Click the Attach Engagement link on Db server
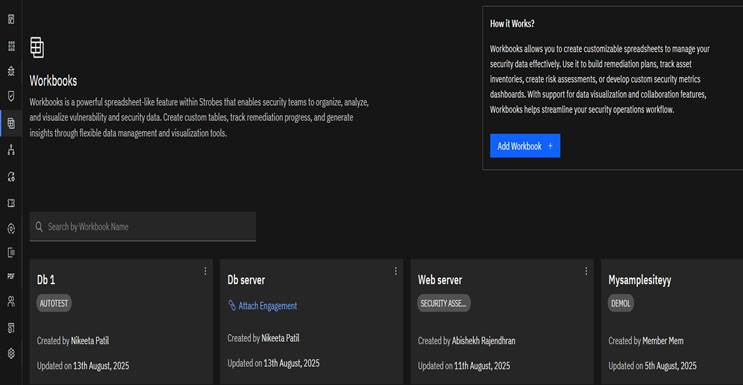The image size is (743, 385). coord(268,306)
